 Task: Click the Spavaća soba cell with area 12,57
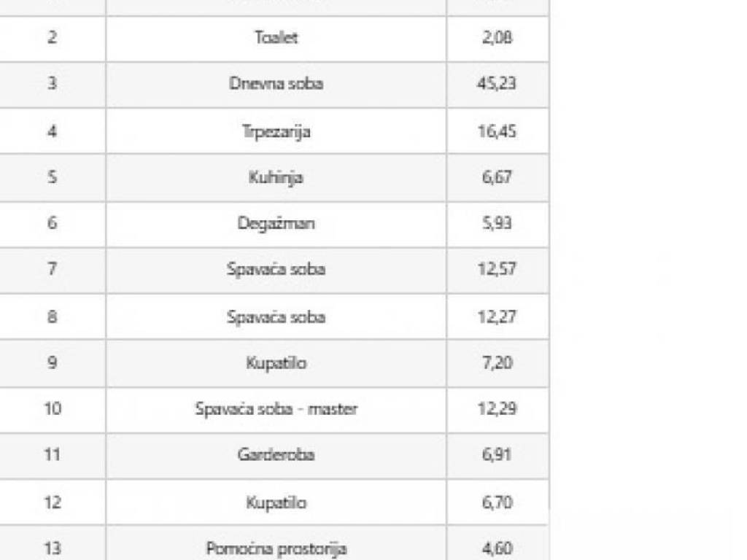tap(276, 270)
